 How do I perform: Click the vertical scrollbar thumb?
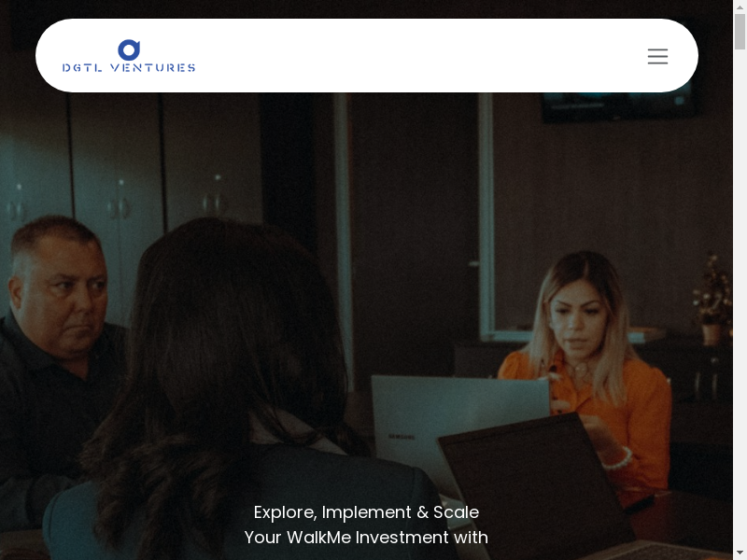[740, 30]
